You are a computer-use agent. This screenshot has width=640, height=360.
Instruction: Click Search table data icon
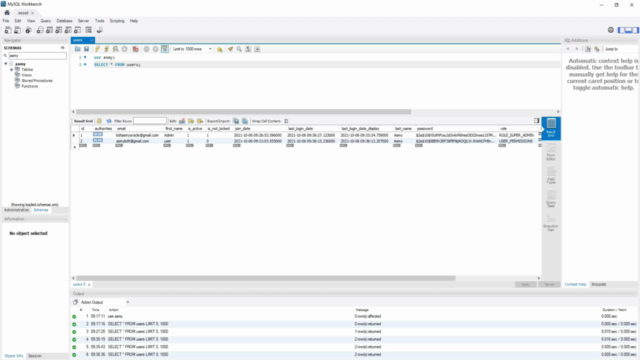(89, 30)
